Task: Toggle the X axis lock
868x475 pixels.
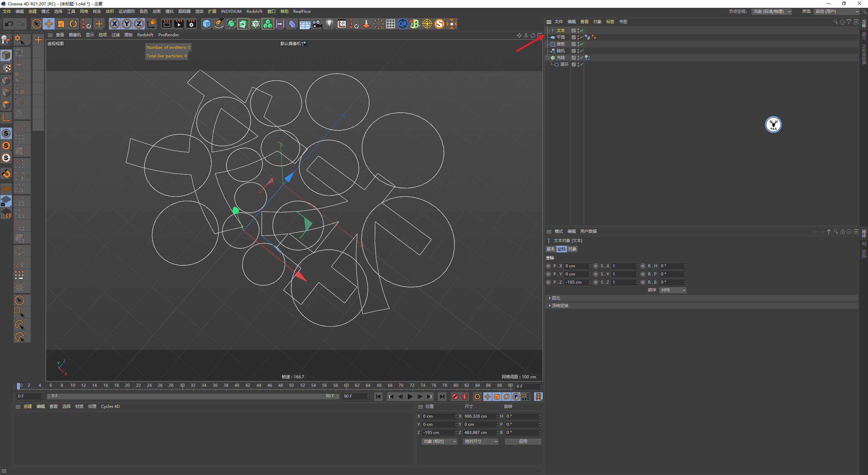Action: tap(115, 24)
